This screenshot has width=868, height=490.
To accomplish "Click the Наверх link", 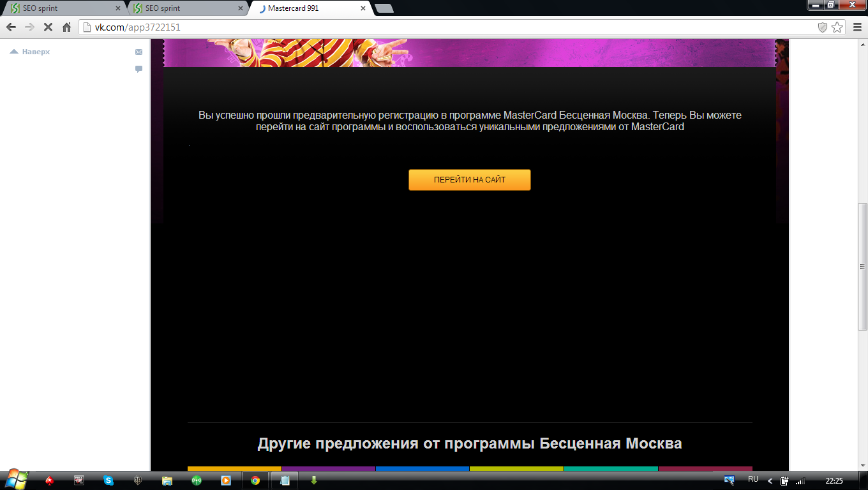I will 30,52.
